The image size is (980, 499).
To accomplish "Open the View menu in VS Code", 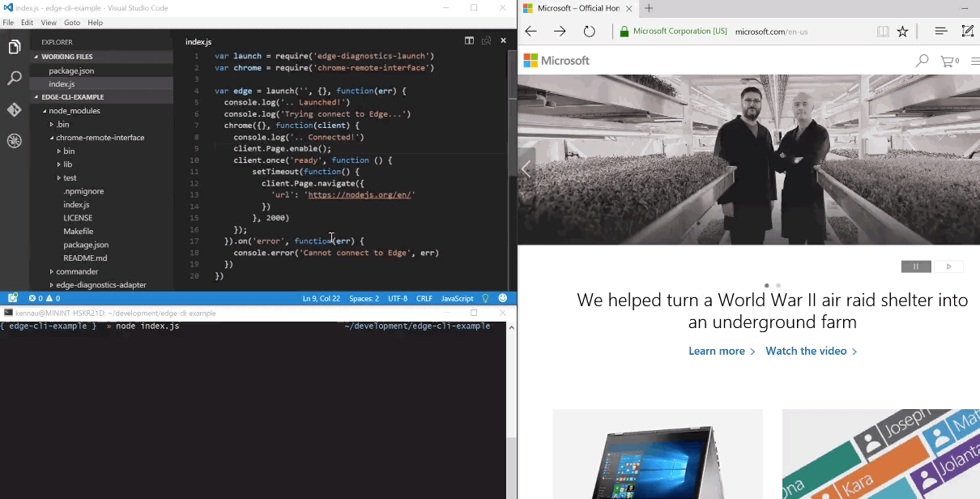I will coord(49,23).
